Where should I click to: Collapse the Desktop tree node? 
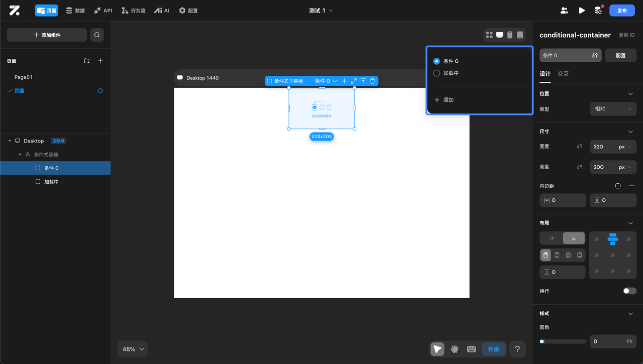point(10,141)
